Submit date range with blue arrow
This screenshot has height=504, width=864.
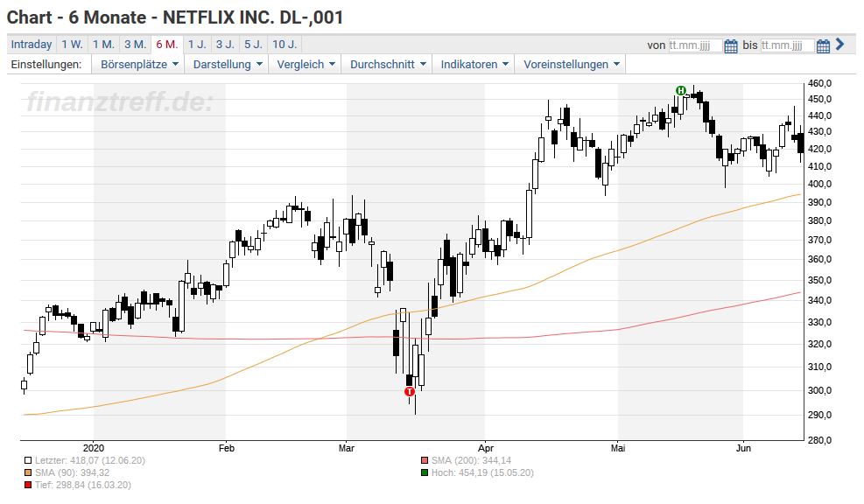click(x=839, y=44)
